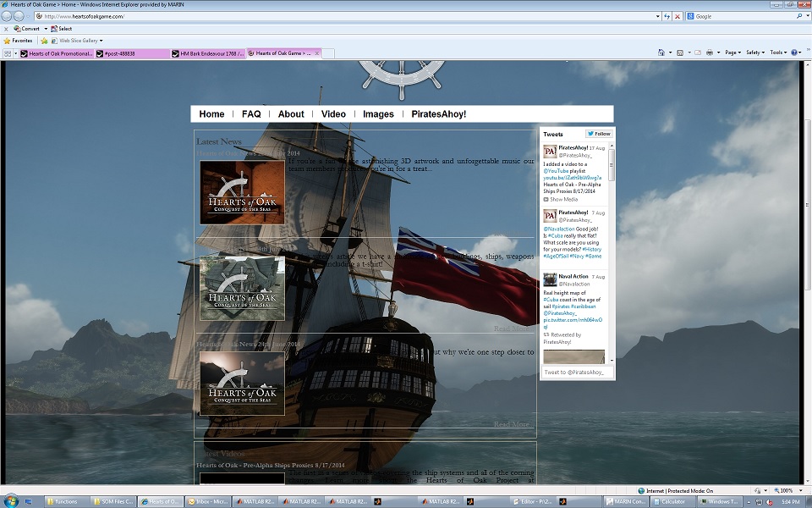Open the search provider dropdown arrow

(x=807, y=16)
